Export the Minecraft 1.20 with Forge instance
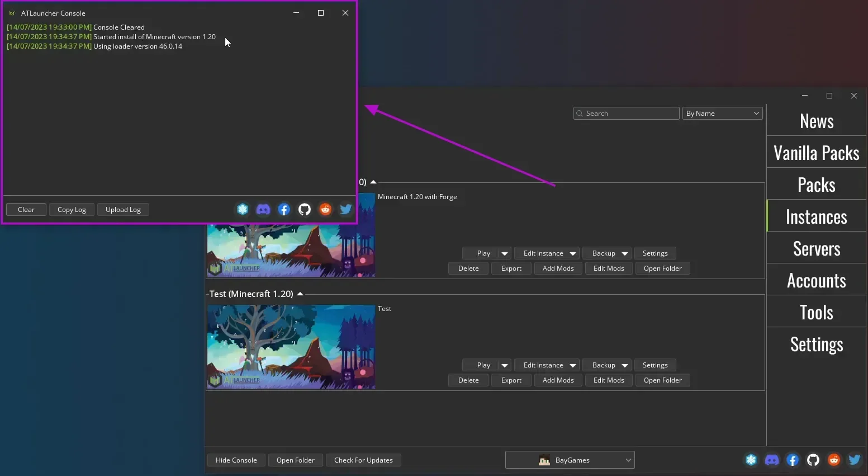This screenshot has width=868, height=476. pyautogui.click(x=511, y=268)
